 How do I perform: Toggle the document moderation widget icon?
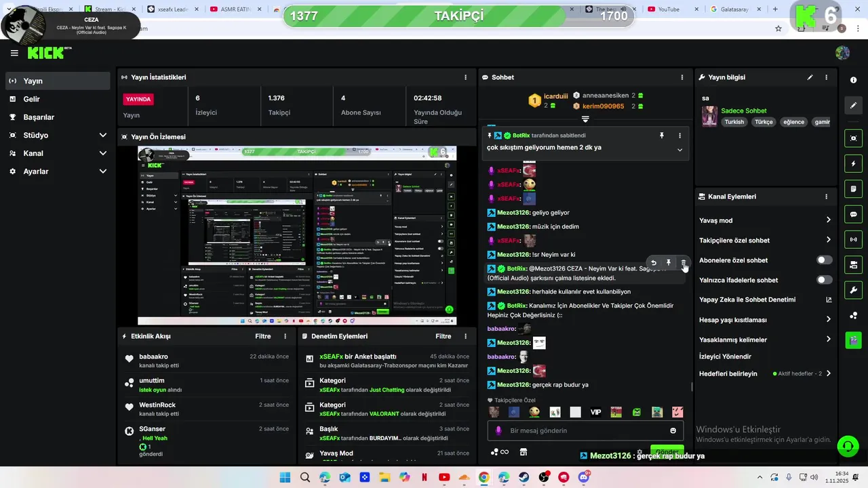(853, 188)
